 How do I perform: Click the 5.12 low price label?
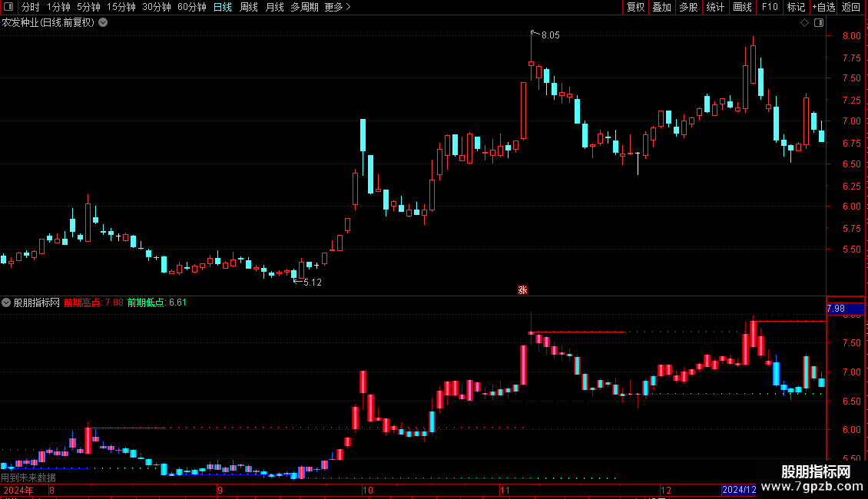click(x=312, y=283)
